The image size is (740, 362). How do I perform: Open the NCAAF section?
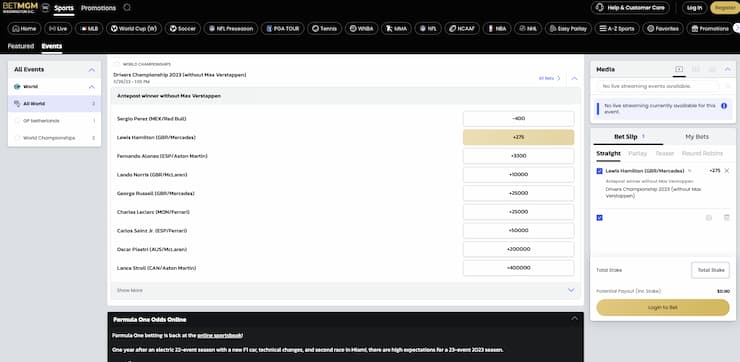pos(462,29)
